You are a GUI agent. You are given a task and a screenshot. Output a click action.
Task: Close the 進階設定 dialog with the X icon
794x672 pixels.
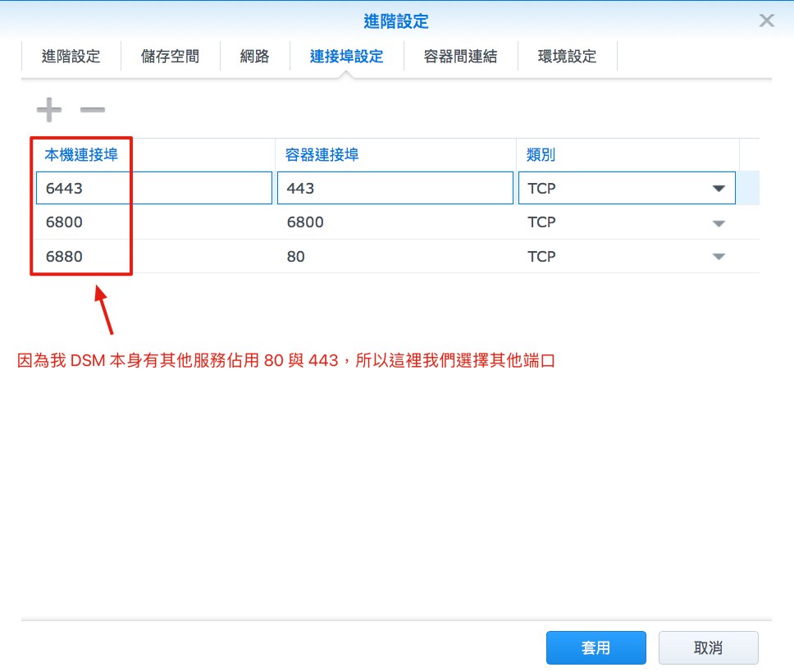[x=766, y=21]
